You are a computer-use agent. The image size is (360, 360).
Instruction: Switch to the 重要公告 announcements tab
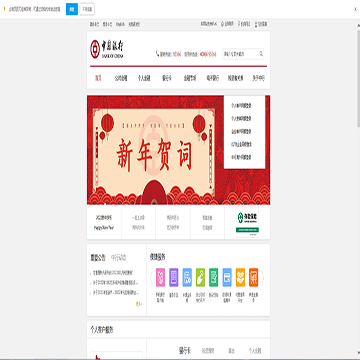click(98, 258)
